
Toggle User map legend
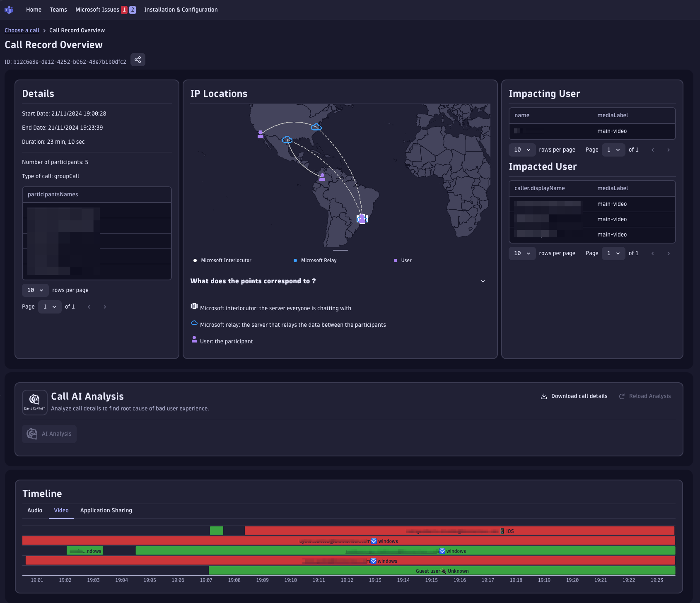pos(402,260)
